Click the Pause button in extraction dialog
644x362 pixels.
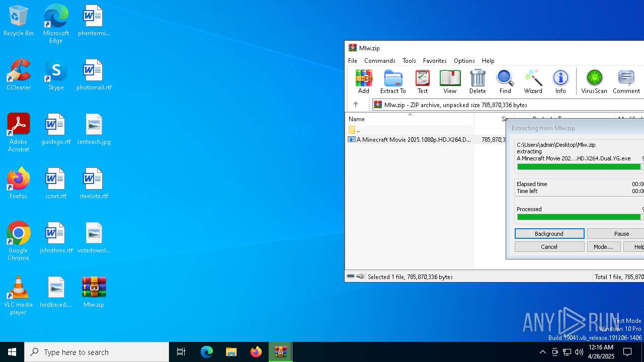(x=616, y=234)
